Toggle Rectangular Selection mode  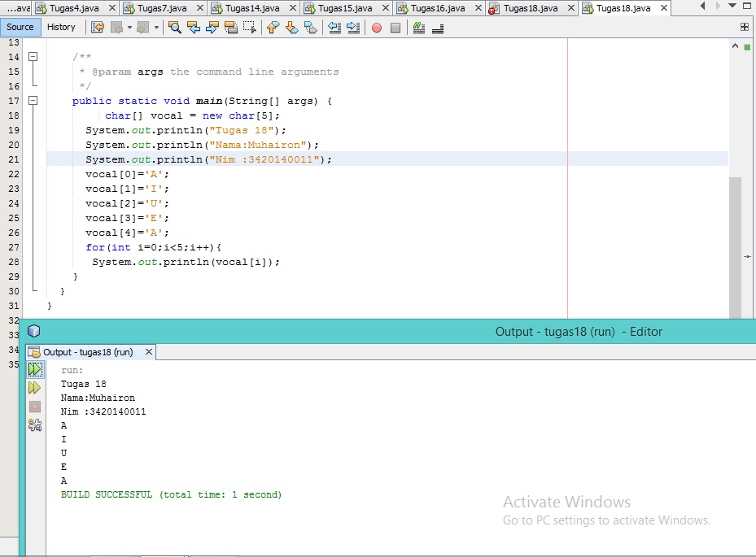pyautogui.click(x=250, y=28)
